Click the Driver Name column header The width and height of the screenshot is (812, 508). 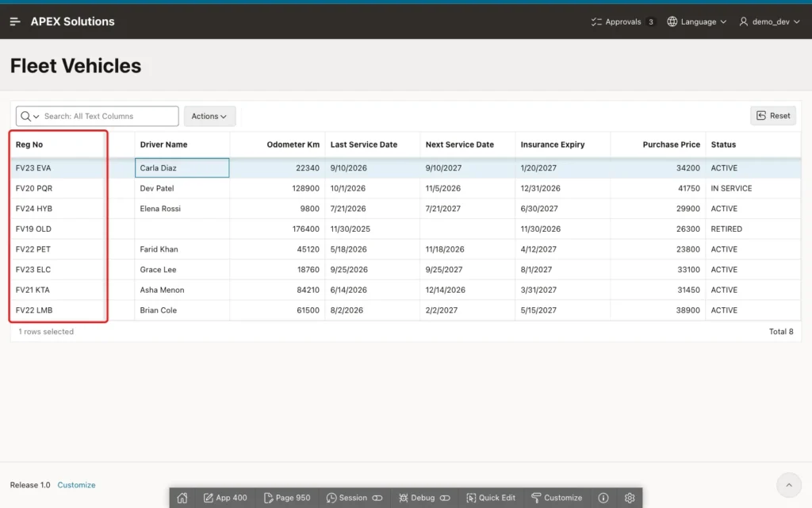182,144
